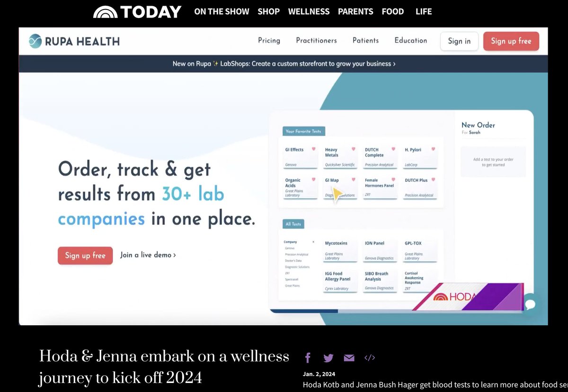The height and width of the screenshot is (392, 568).
Task: Filter by Precision Analytical company
Action: point(296,254)
